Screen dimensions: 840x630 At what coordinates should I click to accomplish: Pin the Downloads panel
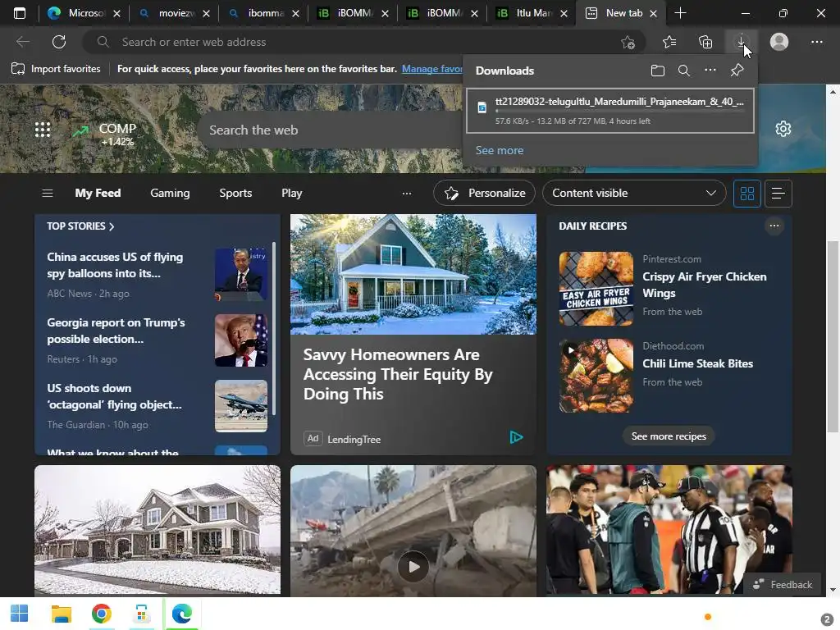click(x=737, y=71)
